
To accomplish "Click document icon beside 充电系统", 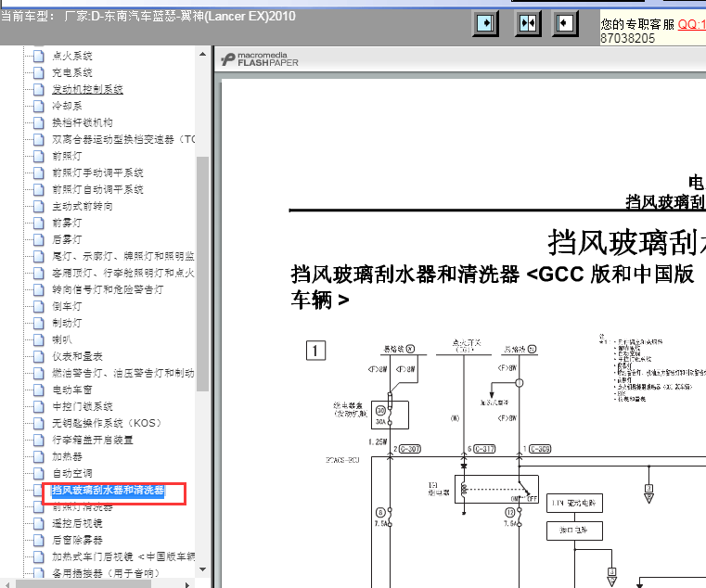I will pos(39,73).
